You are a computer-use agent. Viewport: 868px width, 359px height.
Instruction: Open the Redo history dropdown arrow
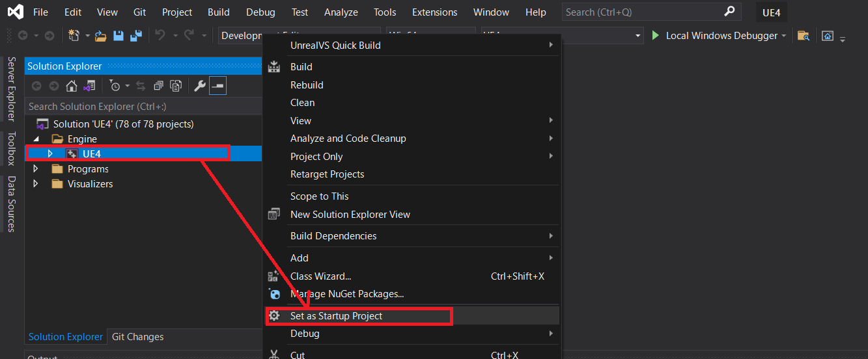[x=204, y=36]
